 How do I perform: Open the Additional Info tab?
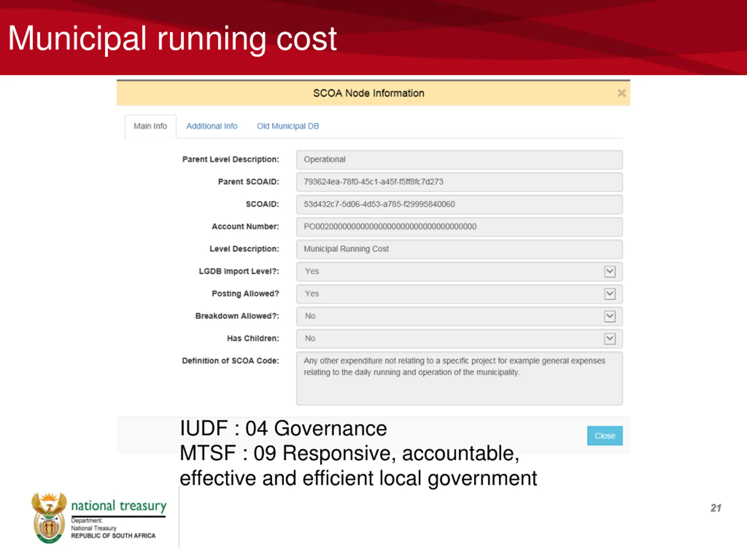(212, 126)
